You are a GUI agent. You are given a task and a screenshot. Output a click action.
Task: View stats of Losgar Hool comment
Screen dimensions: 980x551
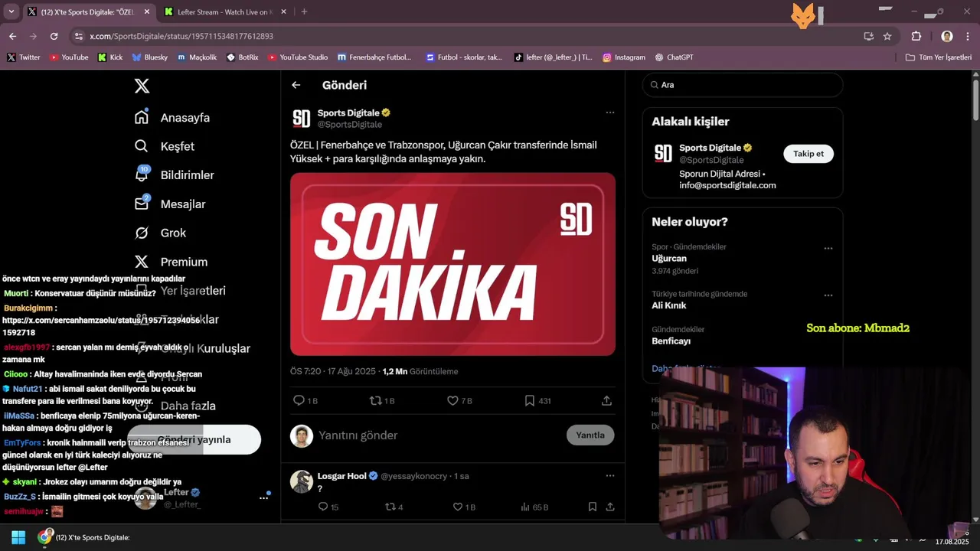pyautogui.click(x=525, y=507)
